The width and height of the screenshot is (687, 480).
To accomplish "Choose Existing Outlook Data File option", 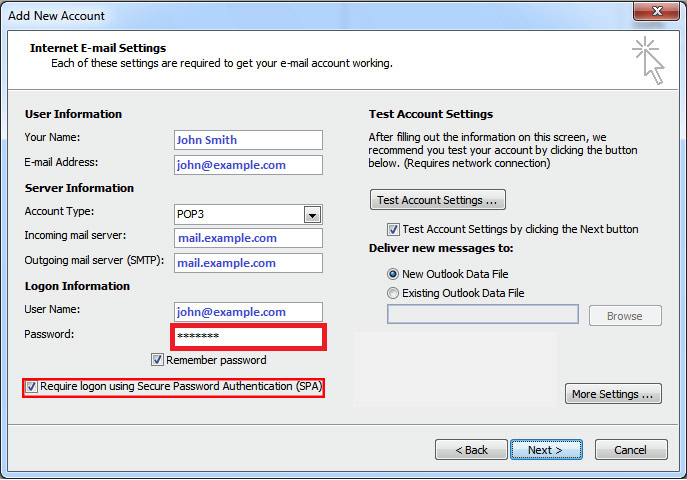I will pos(393,293).
